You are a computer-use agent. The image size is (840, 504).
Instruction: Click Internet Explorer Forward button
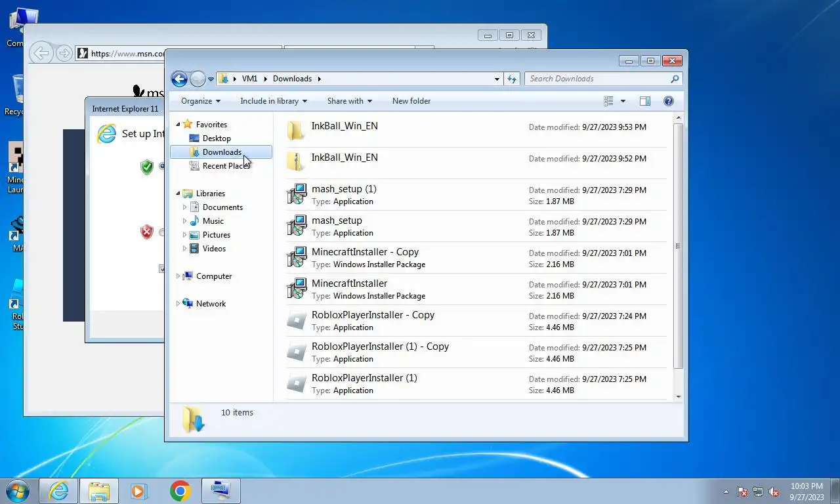coord(64,53)
